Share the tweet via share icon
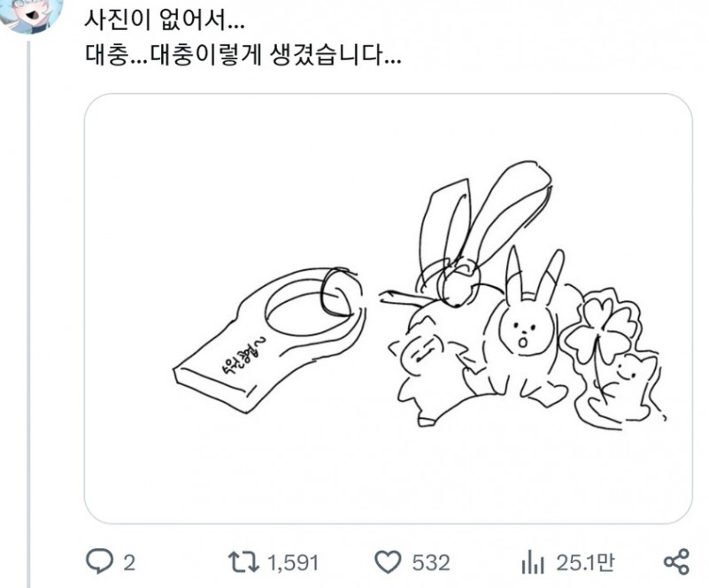Viewport: 709px width, 588px height. coord(676,561)
